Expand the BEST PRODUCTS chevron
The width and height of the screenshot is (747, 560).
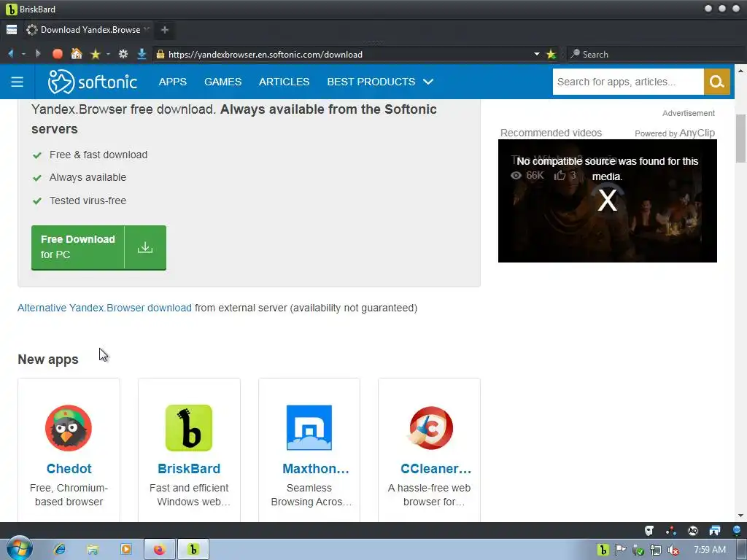point(428,82)
